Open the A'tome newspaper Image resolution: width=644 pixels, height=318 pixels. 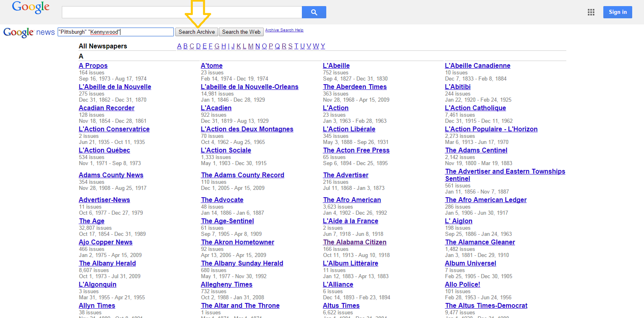(x=212, y=66)
